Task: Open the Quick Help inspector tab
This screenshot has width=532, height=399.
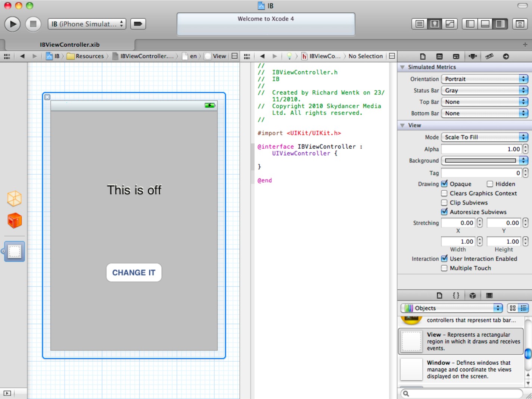Action: tap(439, 56)
